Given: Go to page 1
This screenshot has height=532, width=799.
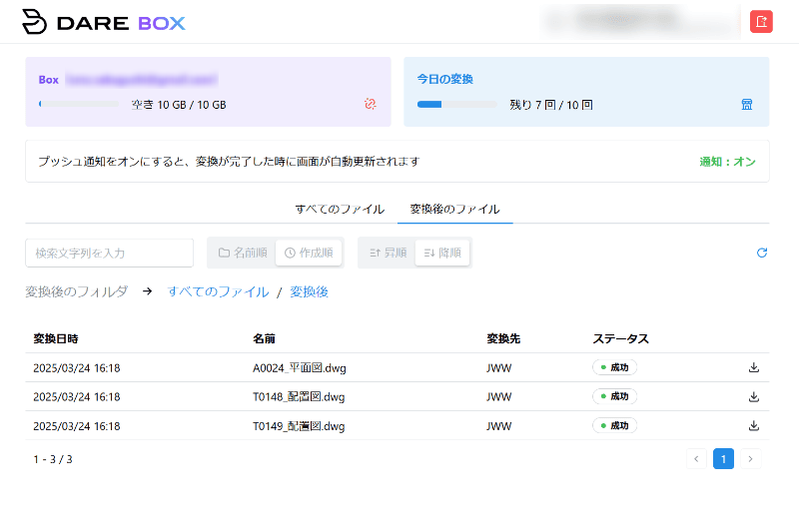Looking at the screenshot, I should 723,459.
